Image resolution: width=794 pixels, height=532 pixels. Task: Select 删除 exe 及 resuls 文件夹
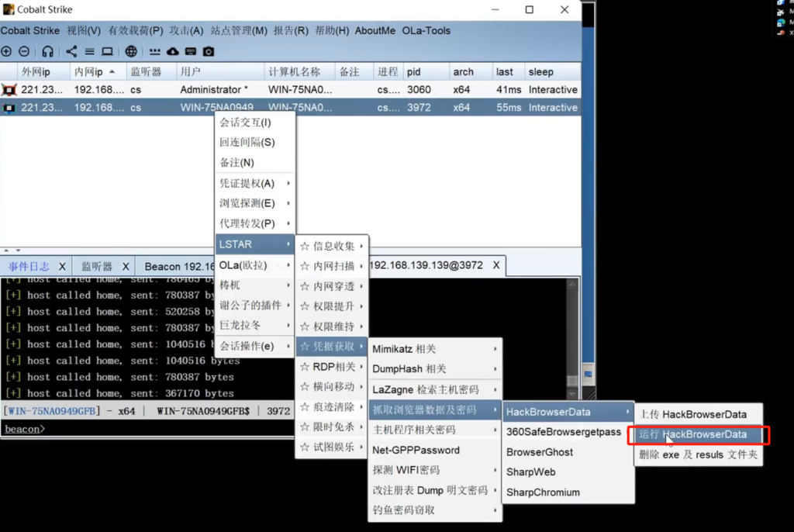(x=699, y=455)
